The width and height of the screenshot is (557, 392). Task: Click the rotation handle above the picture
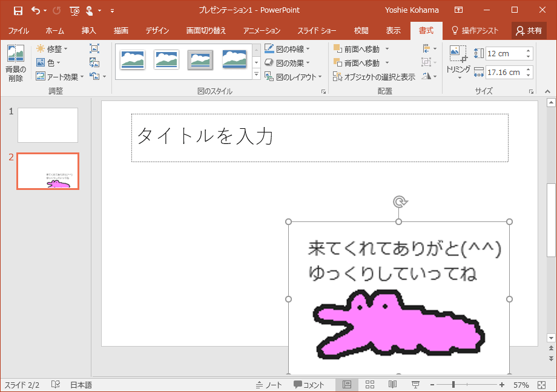tap(400, 201)
